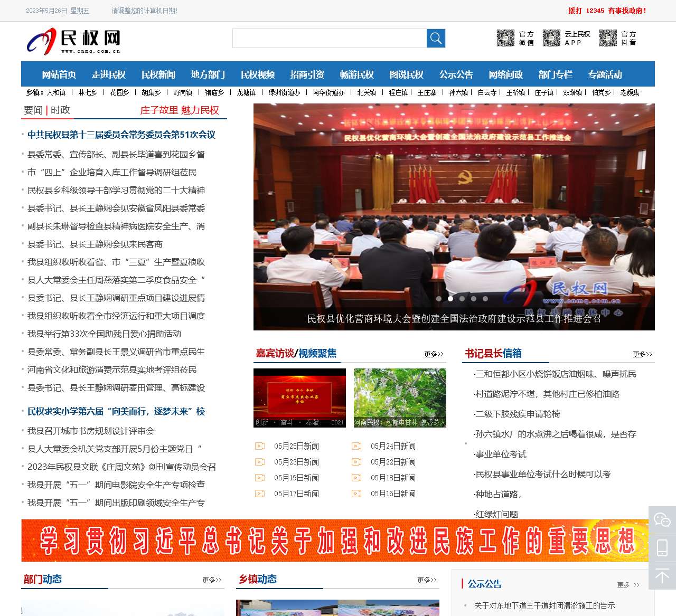Open mailbox item 二级下肢残疾申请轮椅
This screenshot has height=616, width=676.
point(517,414)
